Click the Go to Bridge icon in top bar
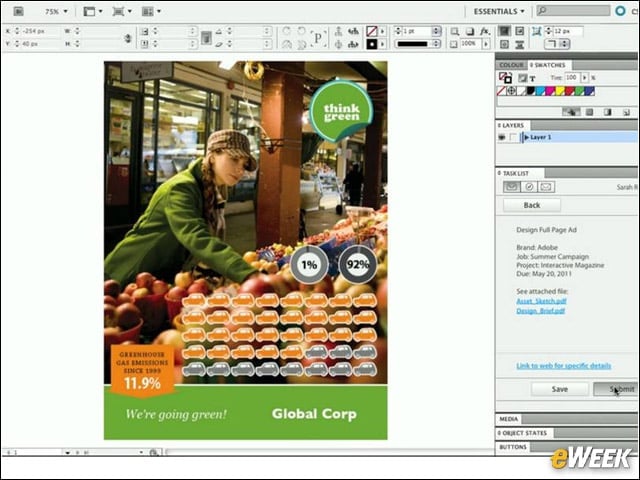Viewport: 640px width, 480px height. click(x=18, y=11)
